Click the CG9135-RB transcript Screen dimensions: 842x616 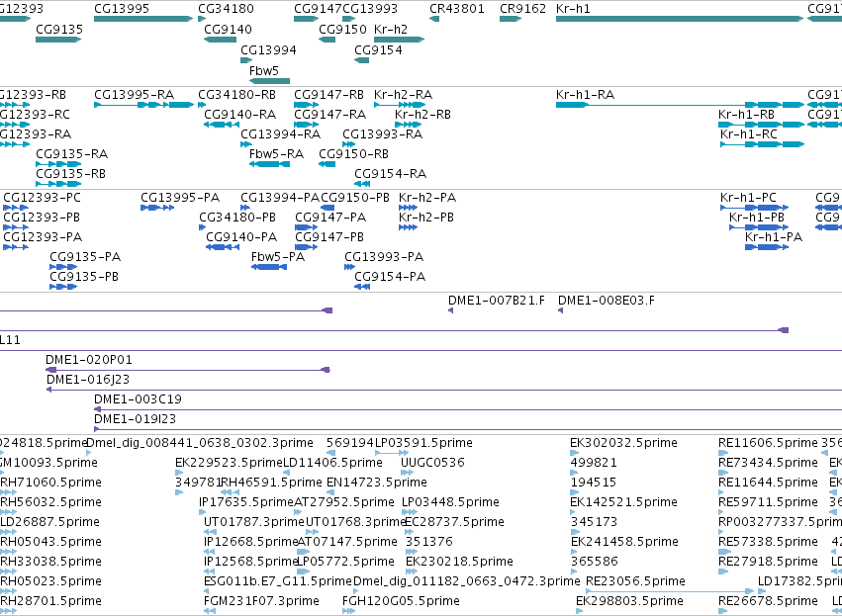pyautogui.click(x=58, y=184)
